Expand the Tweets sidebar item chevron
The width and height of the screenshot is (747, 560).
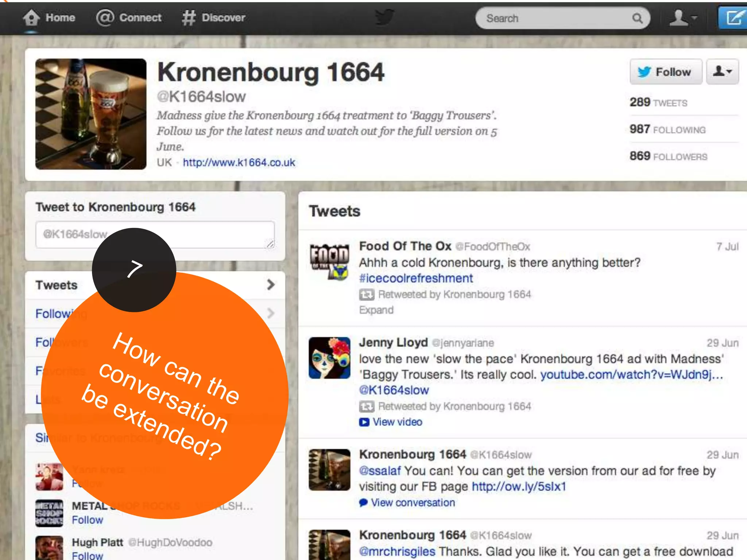coord(271,285)
